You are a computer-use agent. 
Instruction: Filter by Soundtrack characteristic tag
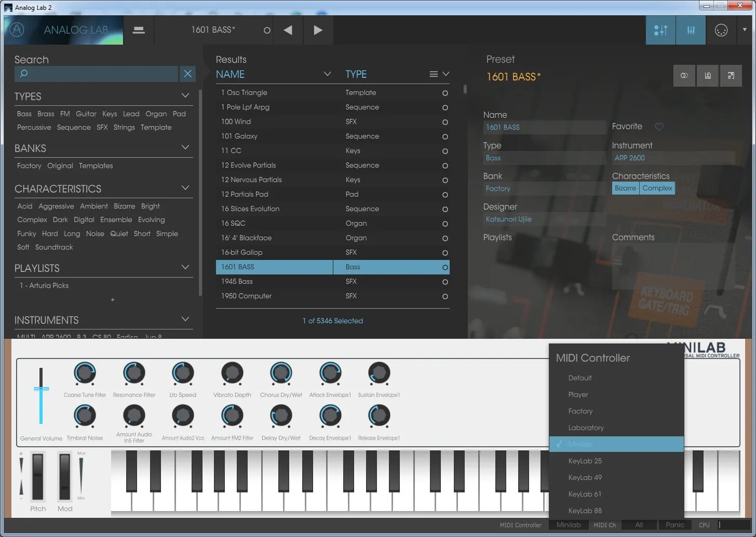54,247
